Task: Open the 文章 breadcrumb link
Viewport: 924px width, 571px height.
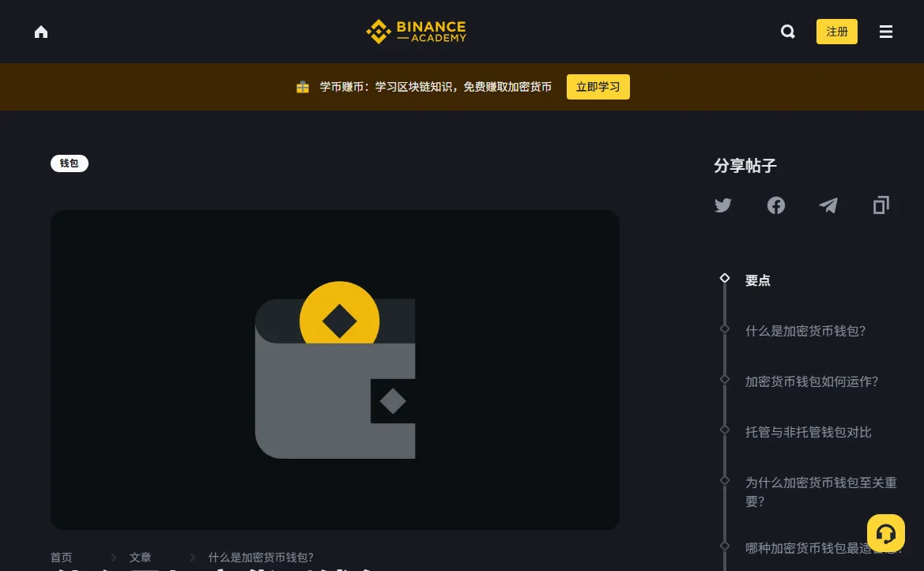Action: (140, 558)
